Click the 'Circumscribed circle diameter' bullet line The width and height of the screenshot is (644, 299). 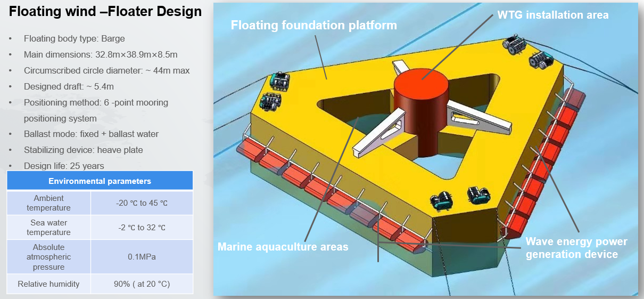point(107,70)
